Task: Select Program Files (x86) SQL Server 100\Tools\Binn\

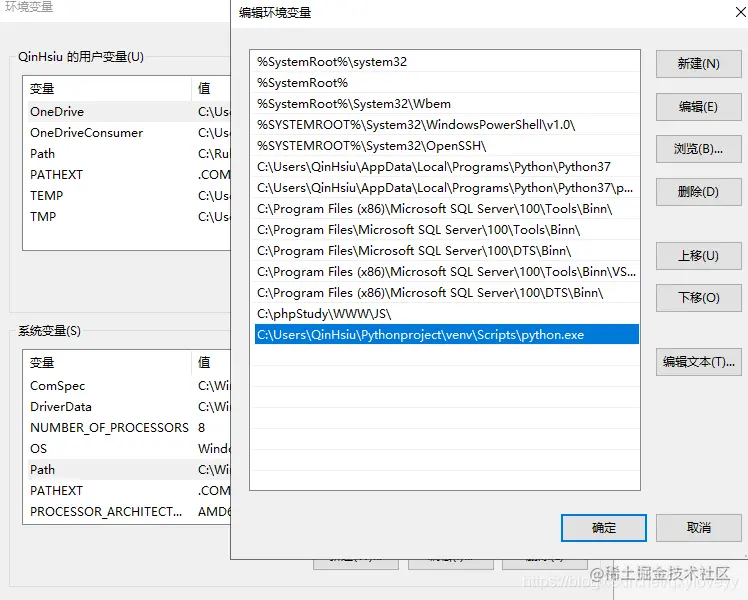Action: pos(447,209)
